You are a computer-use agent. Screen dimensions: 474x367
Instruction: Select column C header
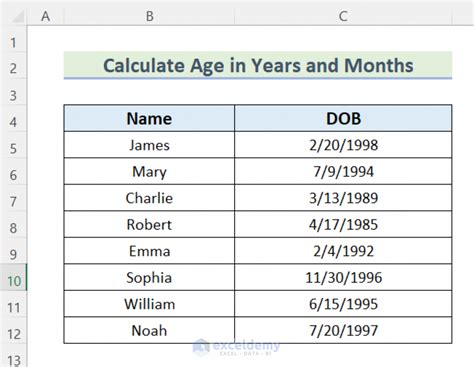[343, 16]
